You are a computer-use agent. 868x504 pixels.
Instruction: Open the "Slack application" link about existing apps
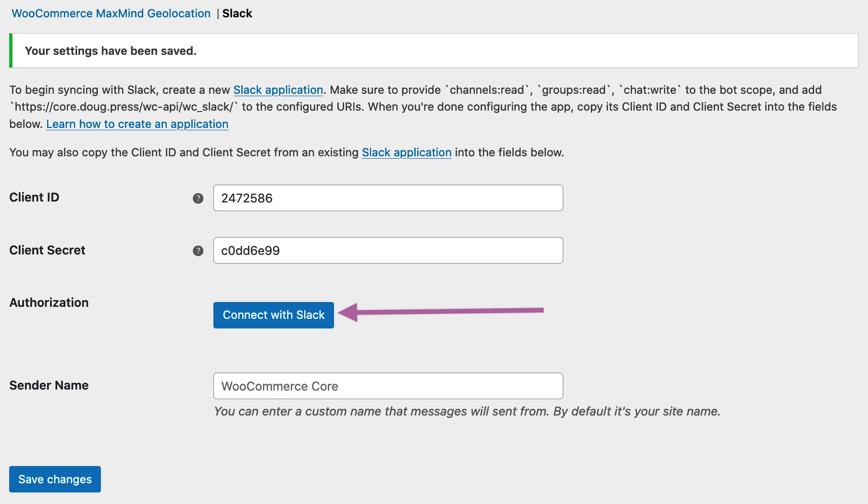[406, 152]
